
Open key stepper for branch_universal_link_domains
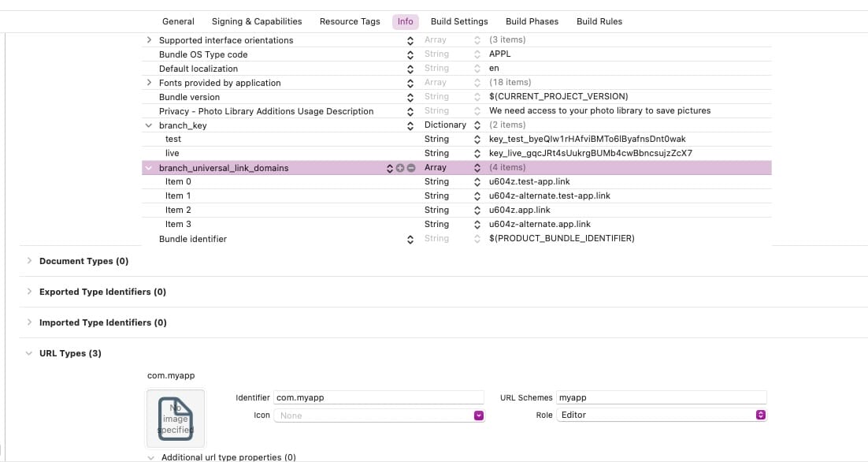(x=390, y=168)
